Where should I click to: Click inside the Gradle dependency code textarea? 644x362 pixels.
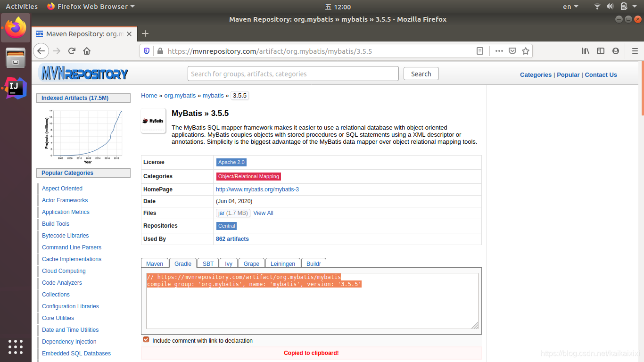pyautogui.click(x=312, y=301)
